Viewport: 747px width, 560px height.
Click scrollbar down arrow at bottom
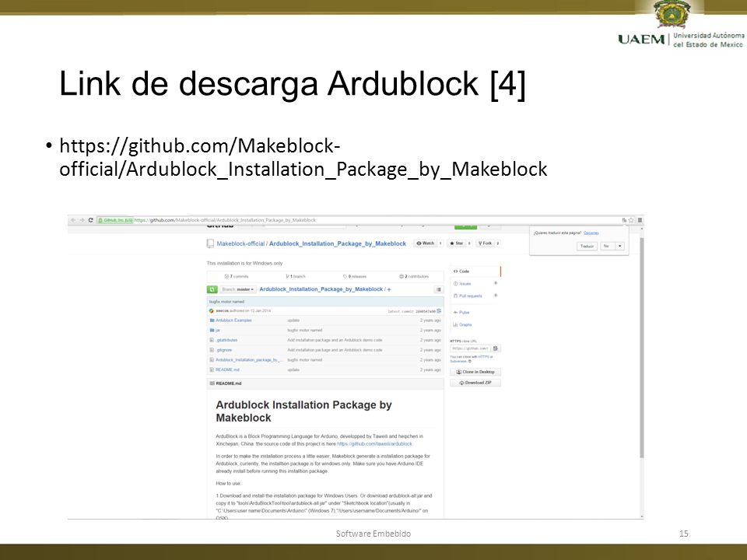[641, 516]
